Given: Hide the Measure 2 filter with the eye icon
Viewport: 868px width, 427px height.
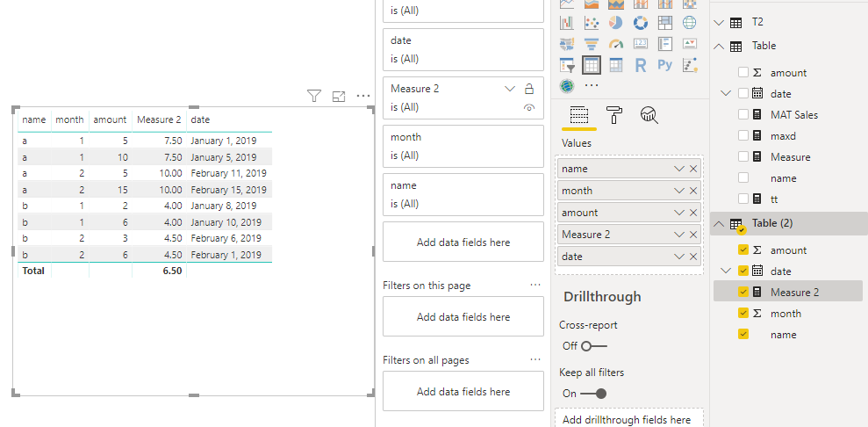Looking at the screenshot, I should click(x=528, y=108).
